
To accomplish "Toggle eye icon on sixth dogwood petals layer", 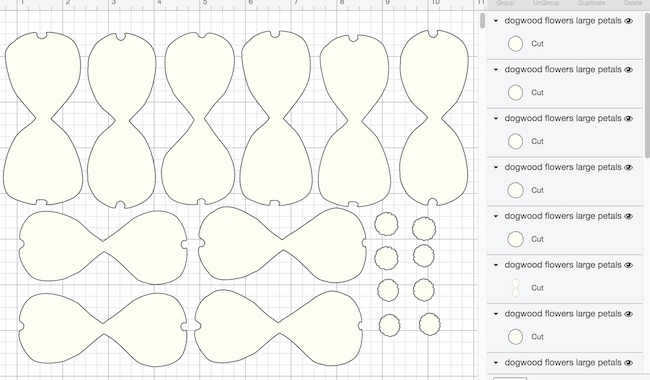I will coord(628,265).
